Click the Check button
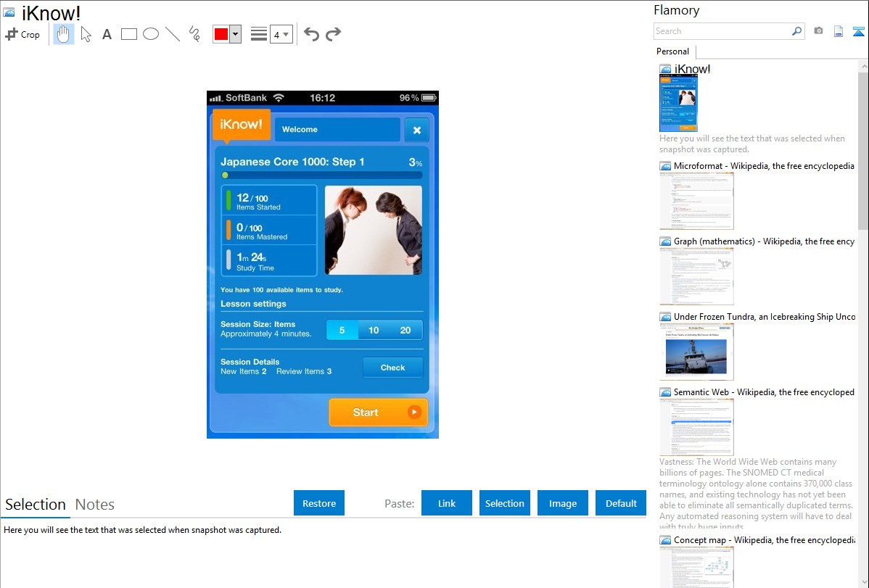The width and height of the screenshot is (869, 588). (393, 368)
